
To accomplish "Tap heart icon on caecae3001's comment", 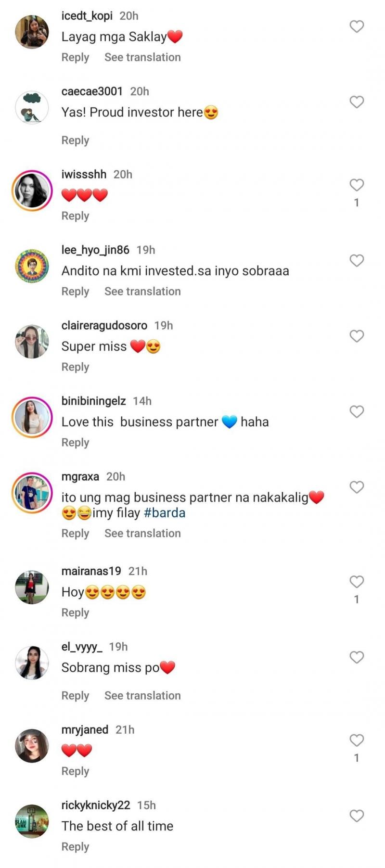I will pos(357,102).
